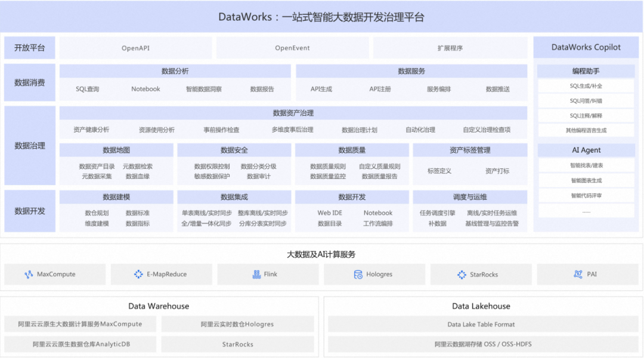Click 标签定义 text

439,171
